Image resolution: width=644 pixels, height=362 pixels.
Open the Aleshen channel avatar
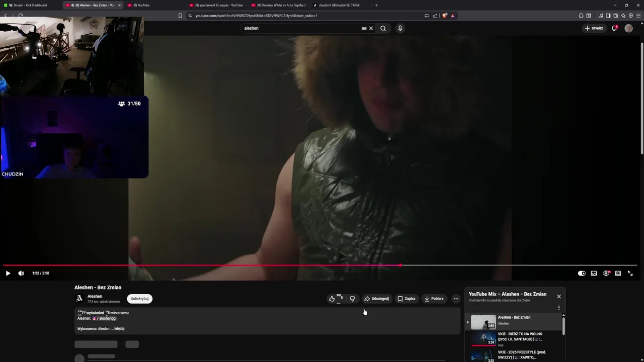79,298
